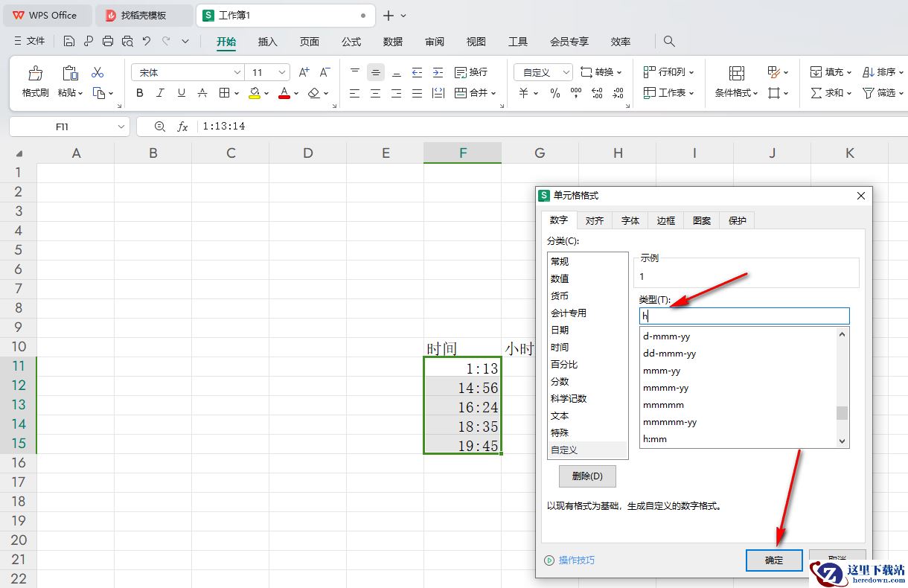Open the 文件 file menu
This screenshot has height=588, width=908.
pyautogui.click(x=31, y=41)
